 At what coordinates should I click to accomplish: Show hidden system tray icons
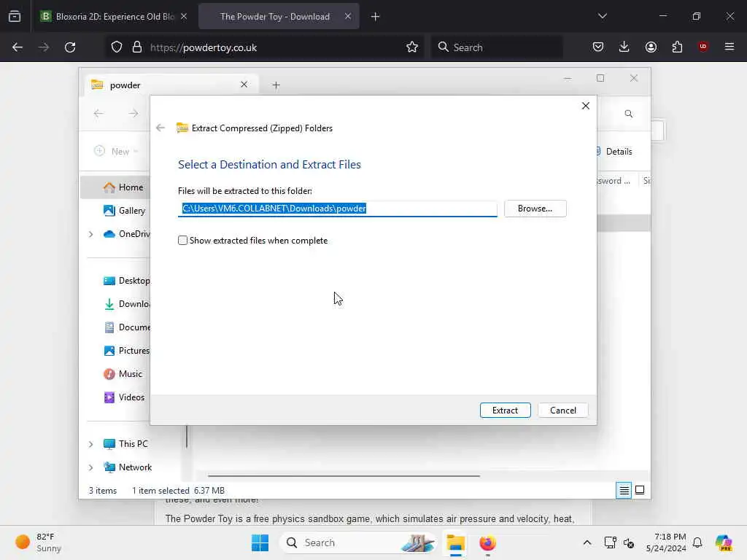pyautogui.click(x=587, y=542)
